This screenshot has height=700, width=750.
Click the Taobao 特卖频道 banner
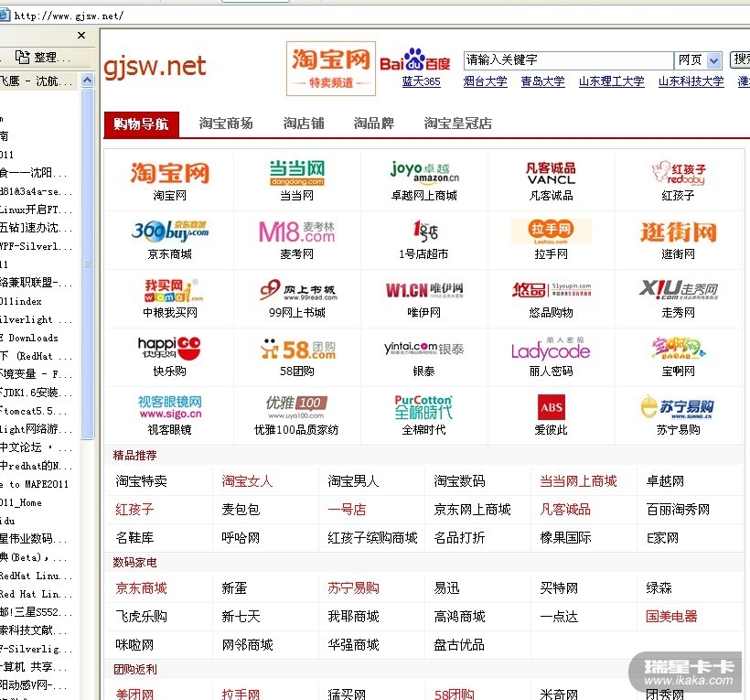point(331,69)
